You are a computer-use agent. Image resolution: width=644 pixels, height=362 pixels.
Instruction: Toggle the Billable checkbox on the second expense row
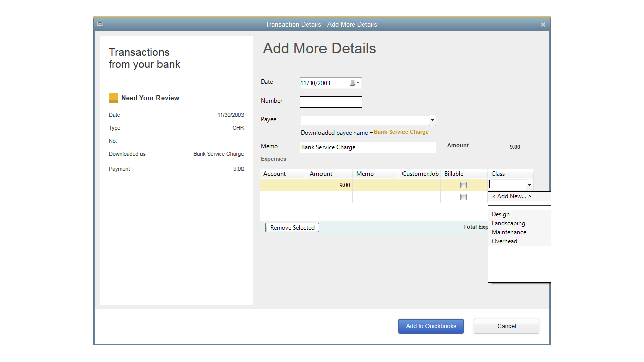(463, 197)
